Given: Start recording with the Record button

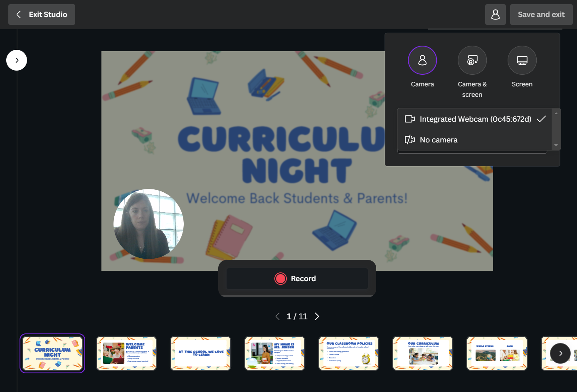Looking at the screenshot, I should [297, 279].
